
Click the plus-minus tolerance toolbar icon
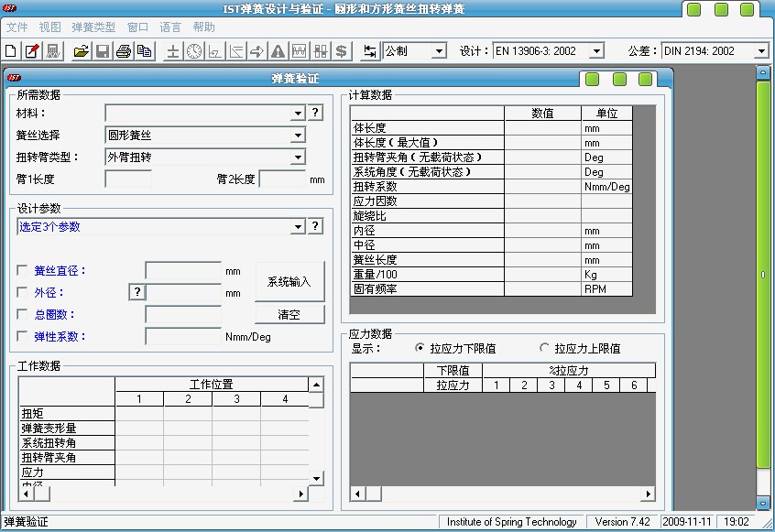173,51
